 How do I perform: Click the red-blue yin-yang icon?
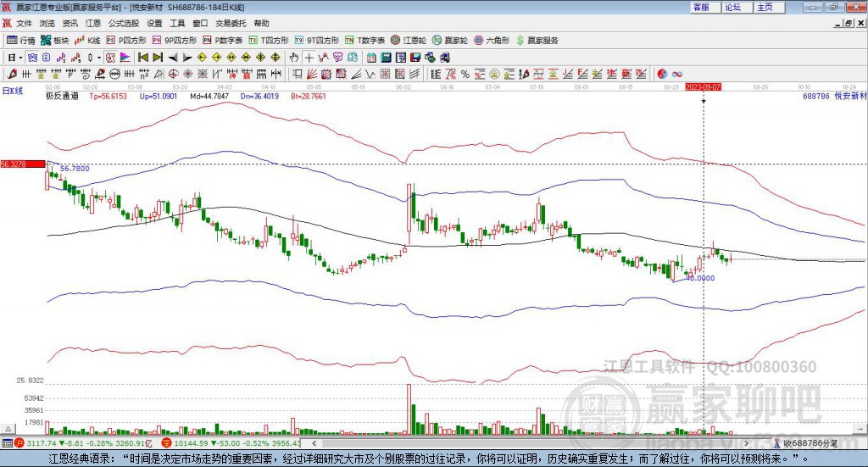click(x=662, y=74)
